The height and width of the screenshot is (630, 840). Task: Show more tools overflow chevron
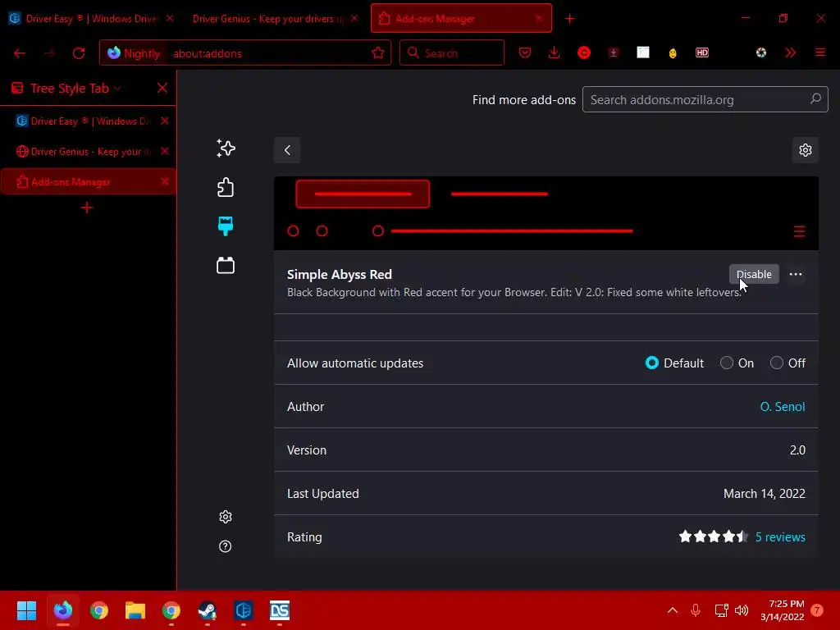click(790, 52)
